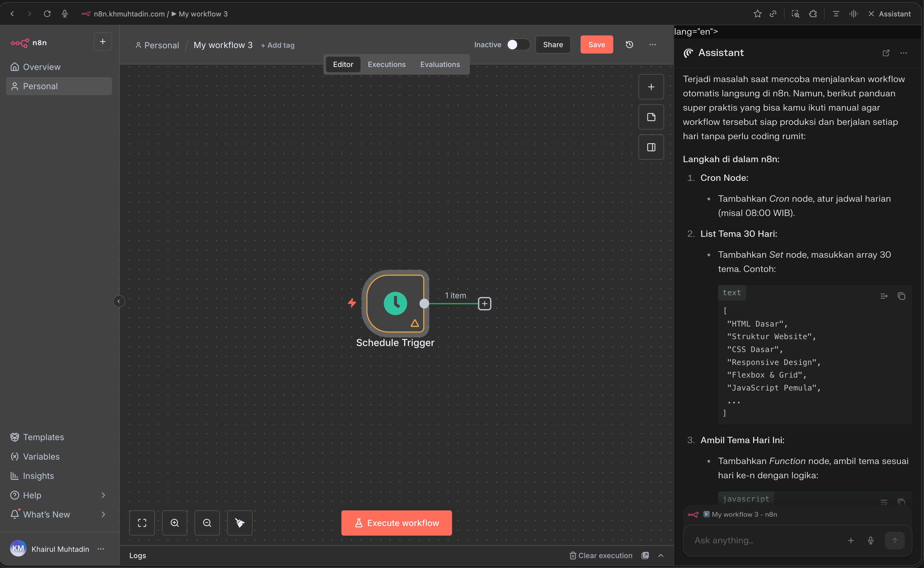Expand the What's New submenu
This screenshot has height=568, width=924.
[x=103, y=514]
